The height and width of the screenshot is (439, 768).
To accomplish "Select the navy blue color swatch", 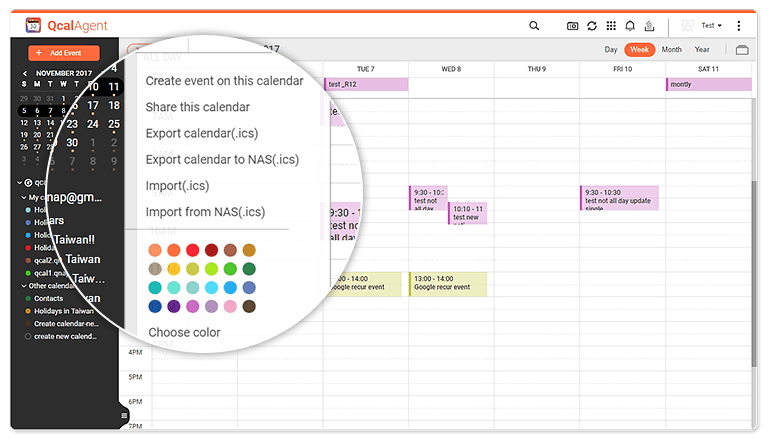I will 155,307.
